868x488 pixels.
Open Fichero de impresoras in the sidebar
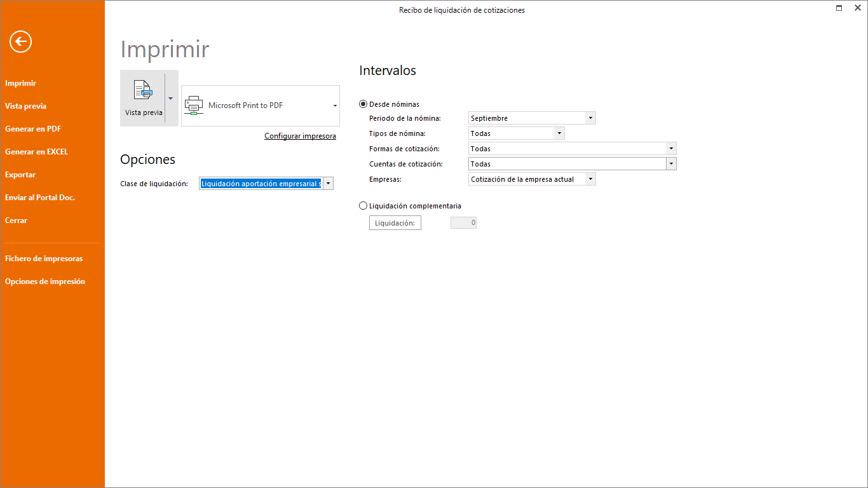tap(44, 259)
